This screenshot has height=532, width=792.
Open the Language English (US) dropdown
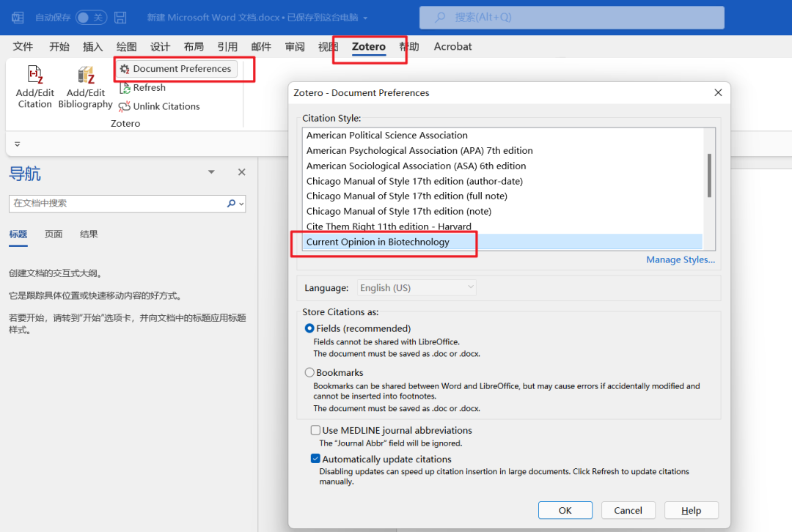tap(417, 288)
